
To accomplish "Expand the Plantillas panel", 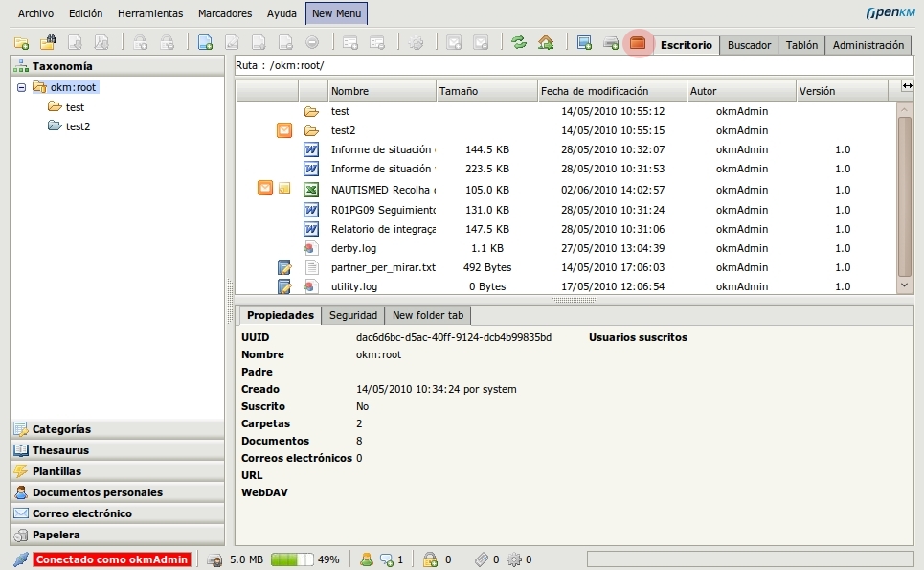I will (117, 471).
